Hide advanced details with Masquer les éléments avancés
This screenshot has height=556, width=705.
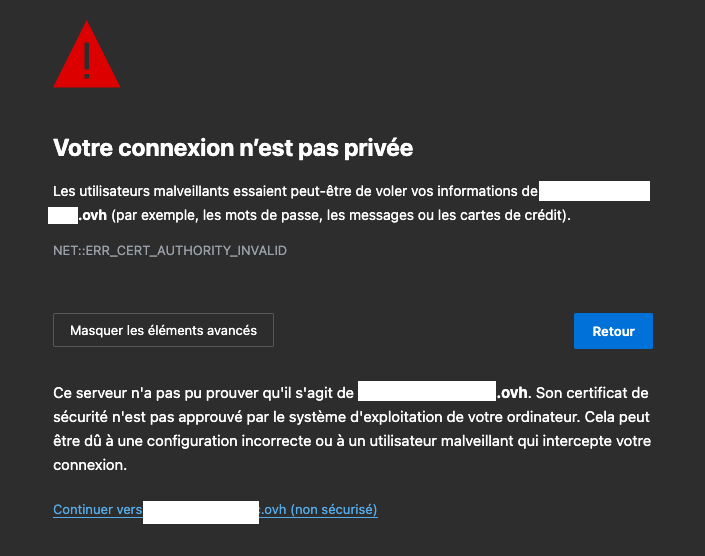coord(163,330)
